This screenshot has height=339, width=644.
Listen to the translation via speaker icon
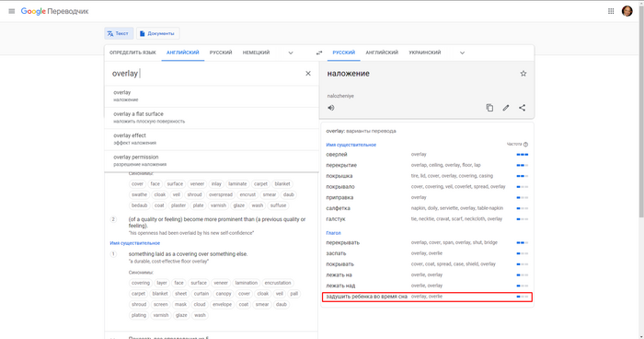tap(331, 108)
